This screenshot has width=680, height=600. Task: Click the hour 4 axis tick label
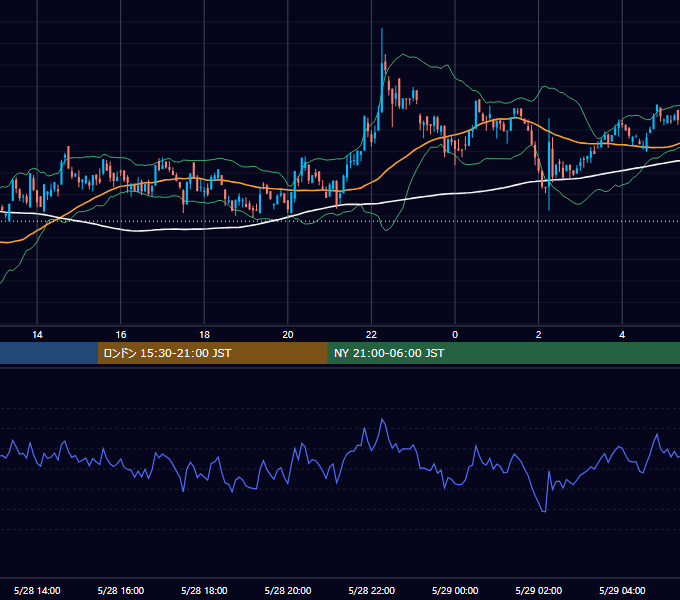point(622,334)
